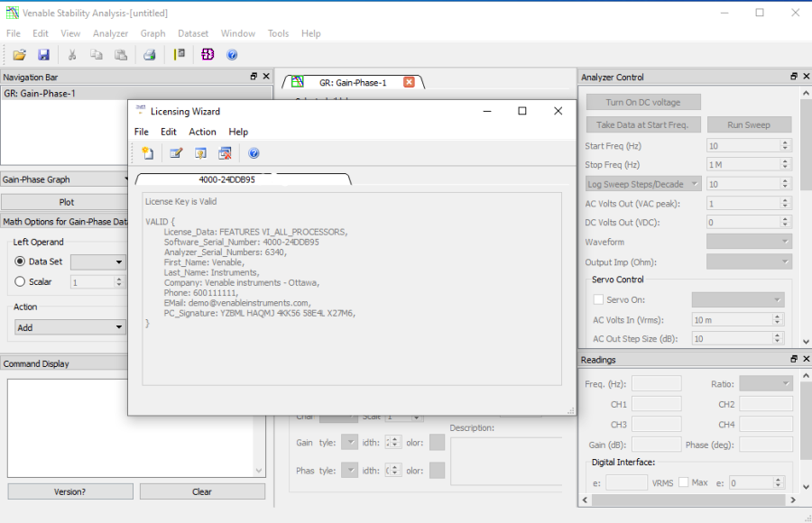The image size is (812, 523).
Task: Open a new license with the New document icon
Action: click(x=147, y=152)
